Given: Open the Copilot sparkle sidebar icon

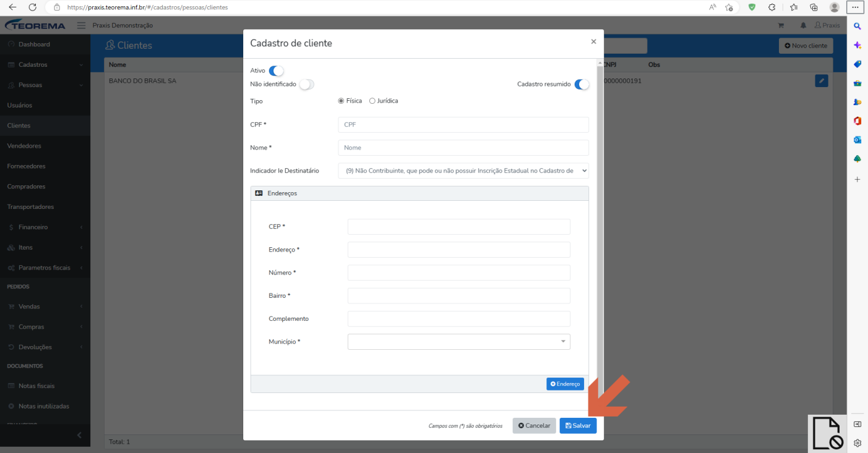Looking at the screenshot, I should click(x=857, y=45).
